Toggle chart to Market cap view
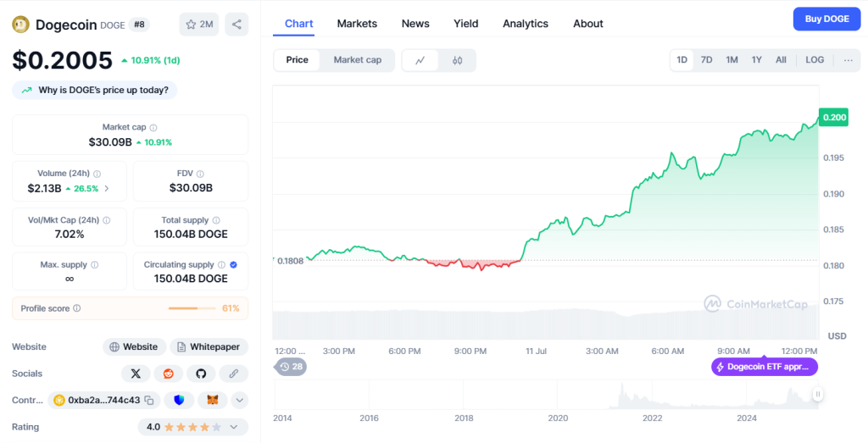Viewport: 868px width, 443px height. [x=358, y=60]
